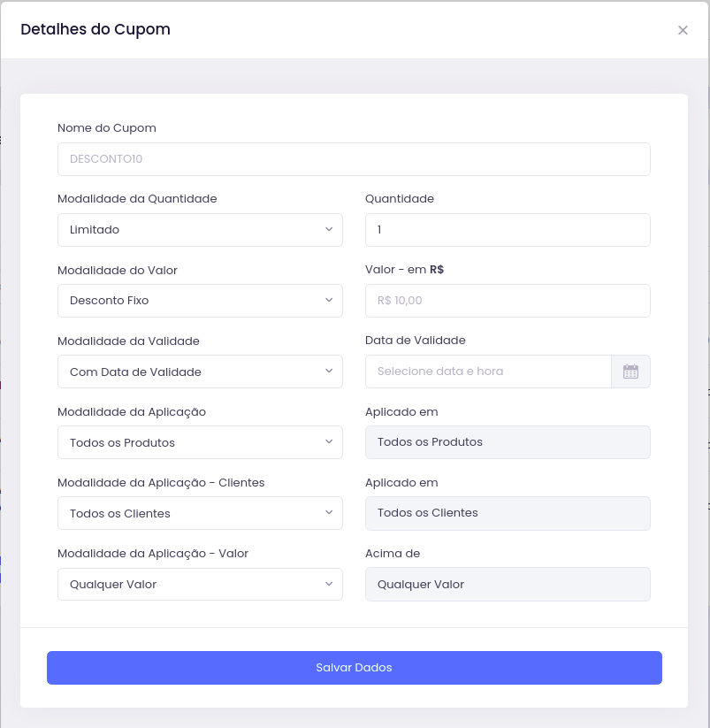710x728 pixels.
Task: Click the Todos os Produtos applied field
Action: 508,442
